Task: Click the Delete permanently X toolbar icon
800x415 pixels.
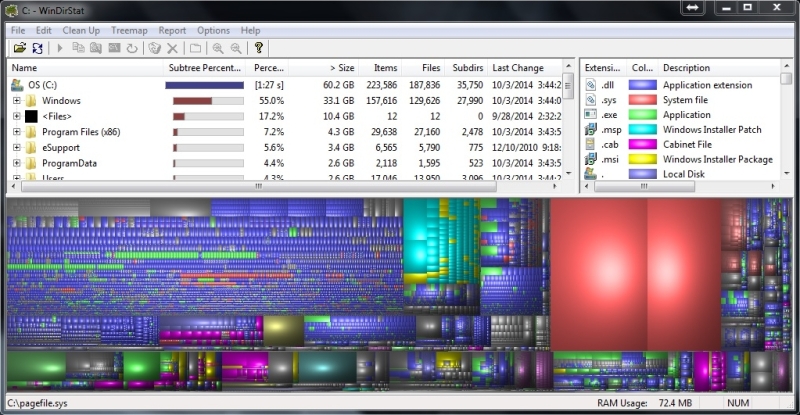Action: point(172,48)
